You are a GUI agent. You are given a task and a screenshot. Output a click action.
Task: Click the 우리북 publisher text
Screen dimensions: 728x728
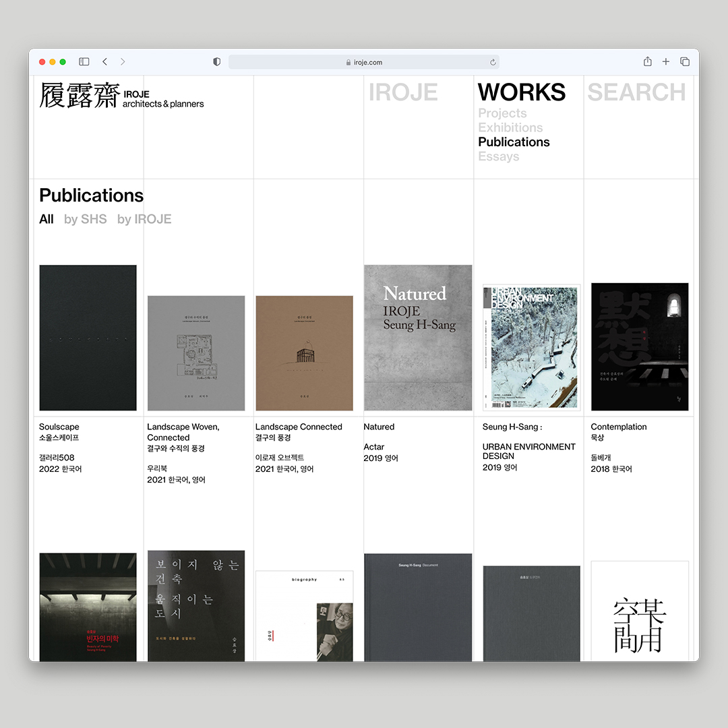(x=157, y=468)
